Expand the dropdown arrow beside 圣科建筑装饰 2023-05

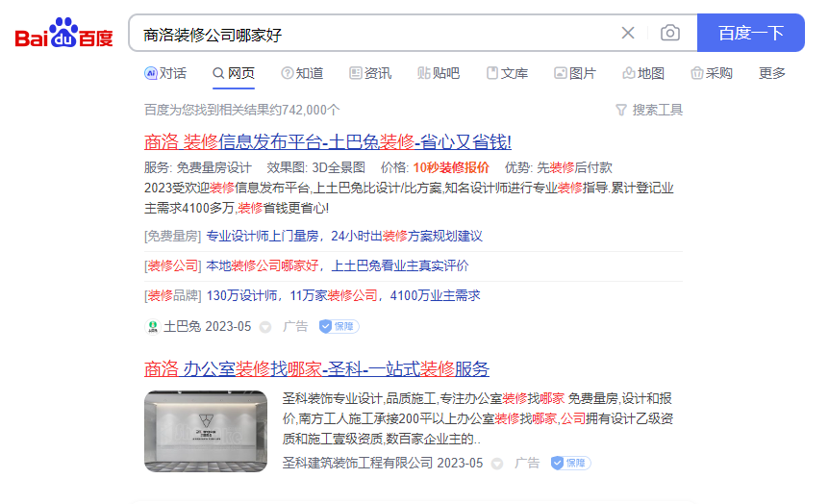click(497, 464)
